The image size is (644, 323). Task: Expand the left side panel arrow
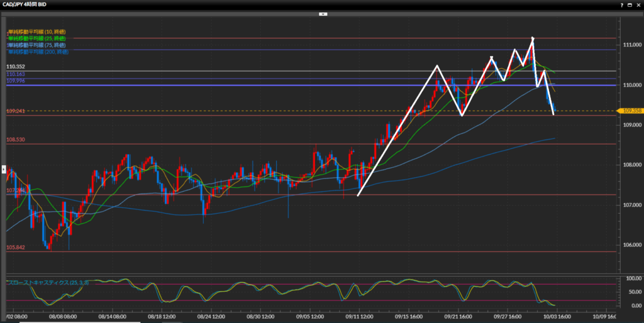click(3, 169)
